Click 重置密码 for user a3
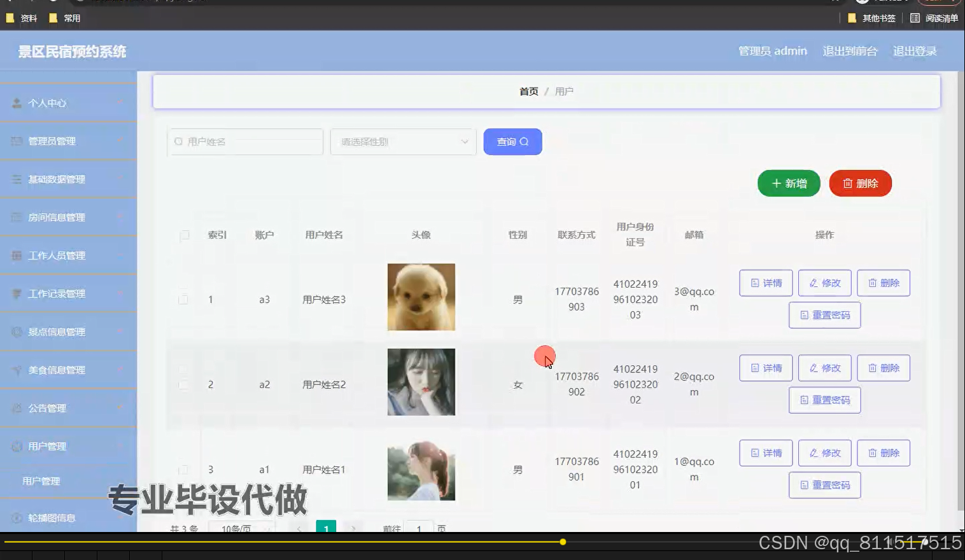965x560 pixels. 824,315
